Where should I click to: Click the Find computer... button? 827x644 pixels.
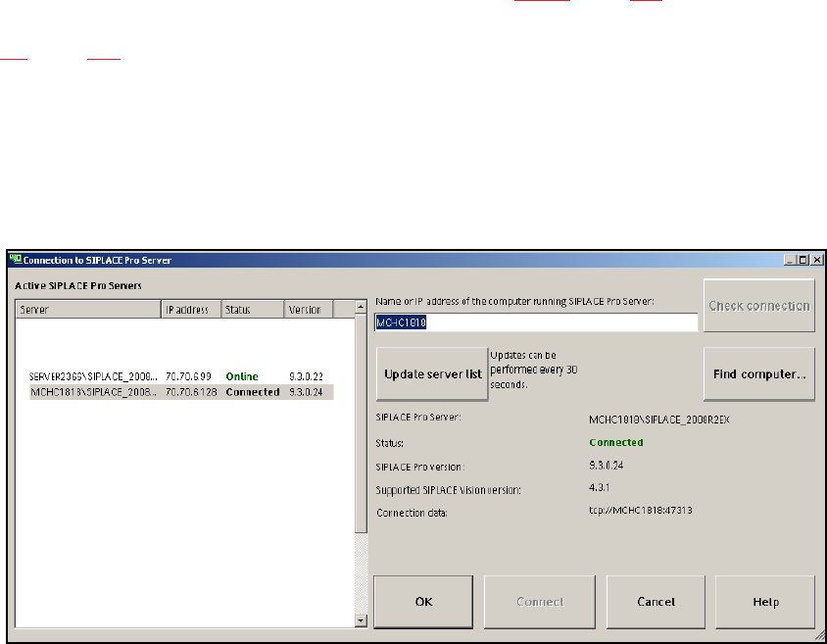759,374
